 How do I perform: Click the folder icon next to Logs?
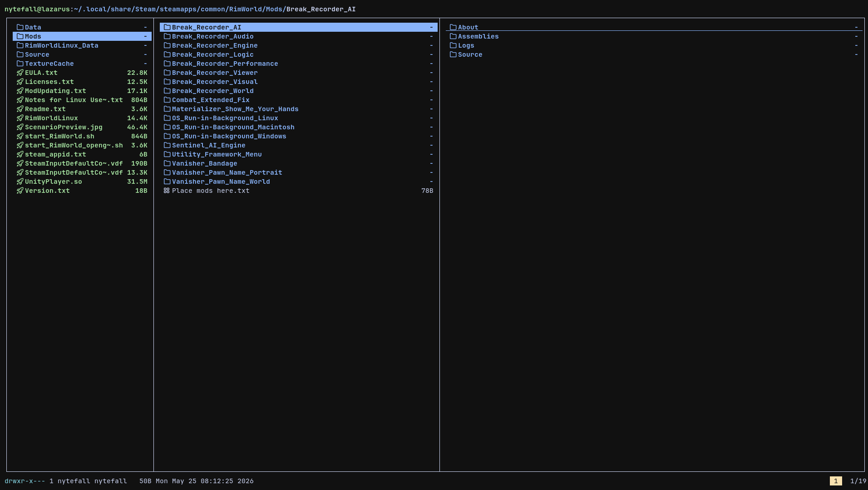pos(453,45)
